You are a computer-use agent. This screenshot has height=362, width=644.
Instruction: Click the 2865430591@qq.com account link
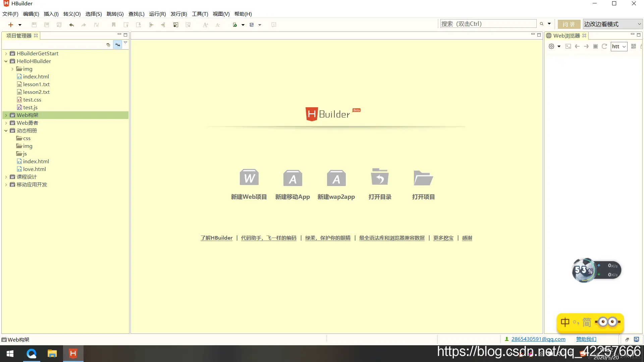(538, 339)
